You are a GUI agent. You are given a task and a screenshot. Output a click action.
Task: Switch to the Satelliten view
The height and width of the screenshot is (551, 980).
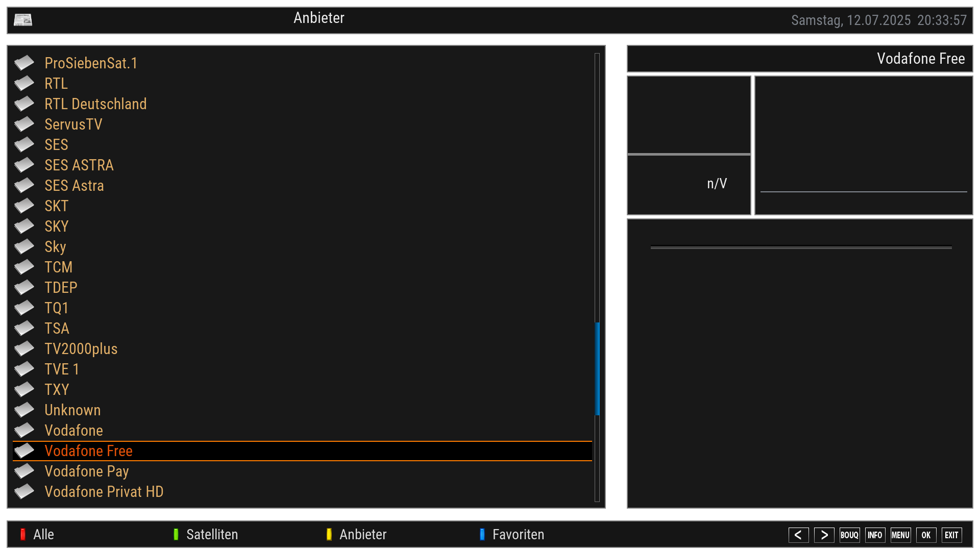point(212,534)
